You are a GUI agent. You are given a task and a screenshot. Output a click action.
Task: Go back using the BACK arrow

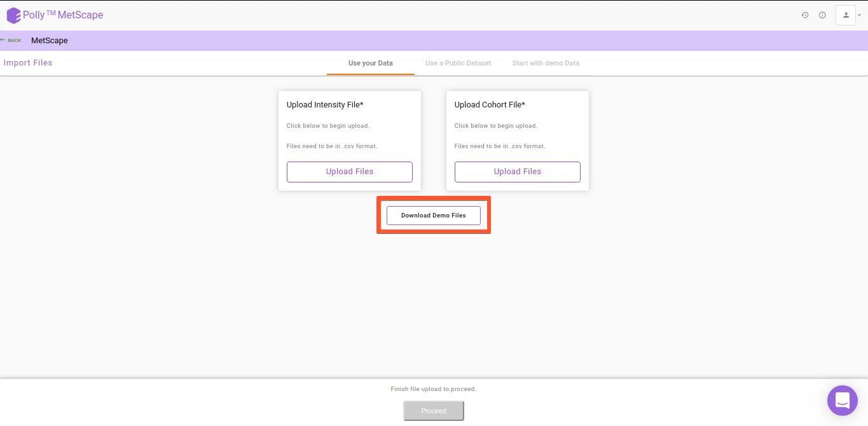tap(11, 40)
